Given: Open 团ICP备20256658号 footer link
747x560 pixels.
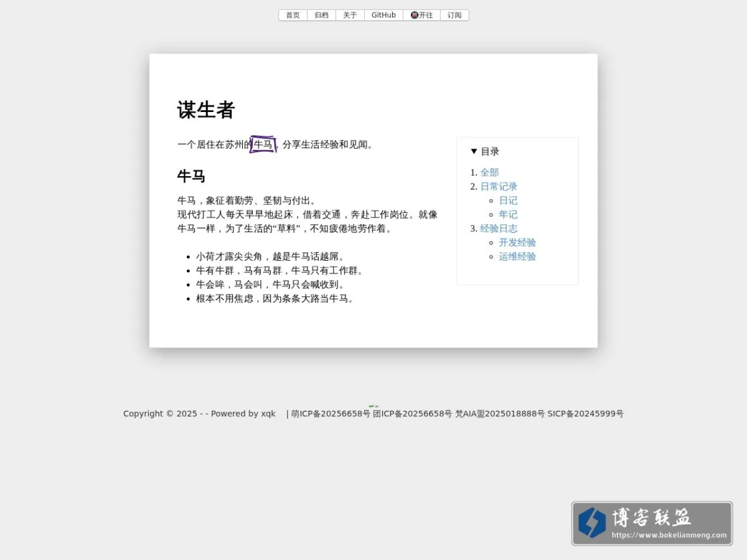Looking at the screenshot, I should click(413, 414).
